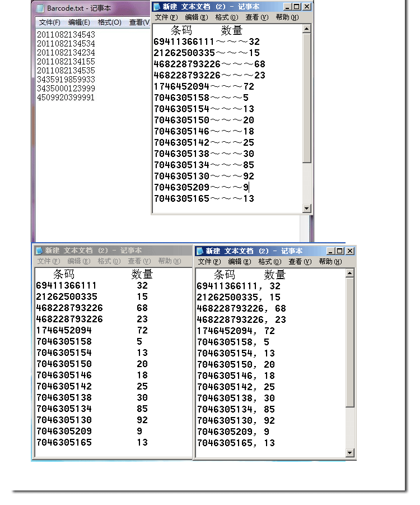Screen dimensions: 420x505
Task: Open 格式(O) menu in bottom-right Notepad window
Action: tap(270, 262)
